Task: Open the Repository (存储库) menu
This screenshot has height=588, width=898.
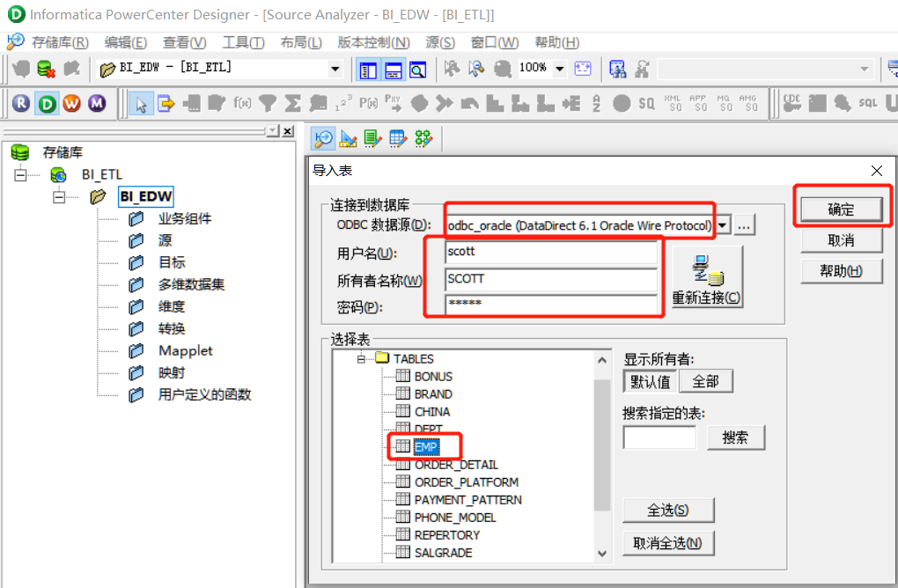Action: pyautogui.click(x=60, y=42)
